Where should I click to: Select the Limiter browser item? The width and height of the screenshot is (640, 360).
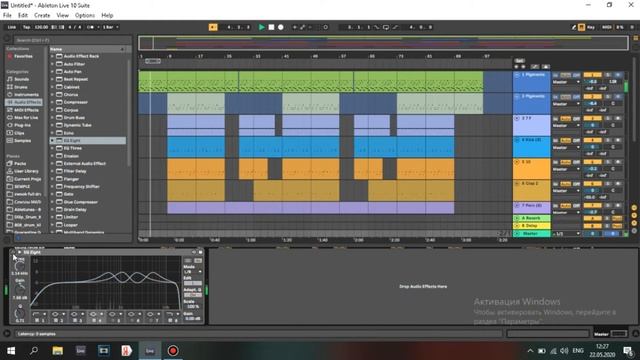click(x=71, y=217)
